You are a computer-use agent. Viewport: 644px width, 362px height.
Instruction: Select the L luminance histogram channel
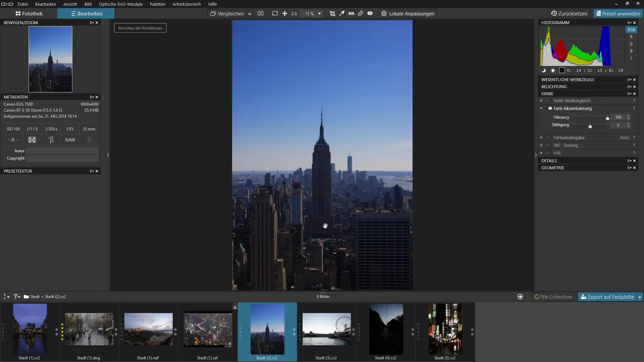[631, 58]
